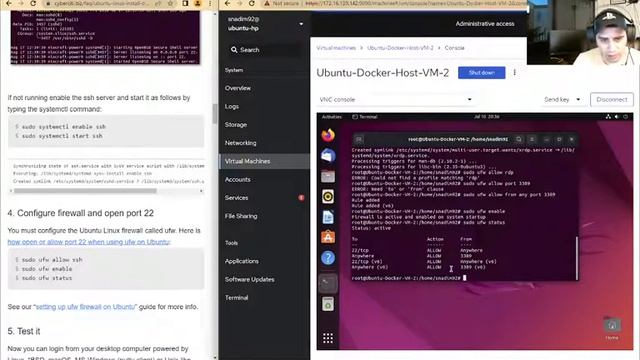640x360 pixels.
Task: Focus the Cockpit sidebar Search field
Action: (264, 50)
